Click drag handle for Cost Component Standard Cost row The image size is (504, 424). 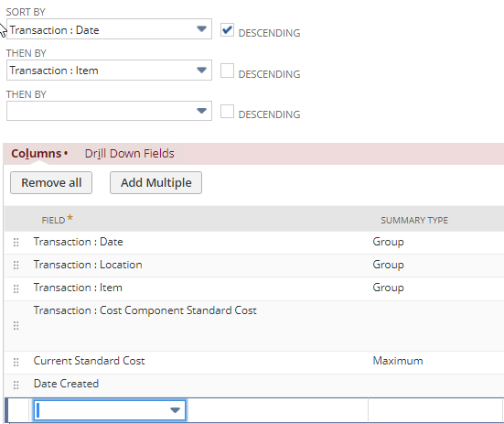pos(16,326)
